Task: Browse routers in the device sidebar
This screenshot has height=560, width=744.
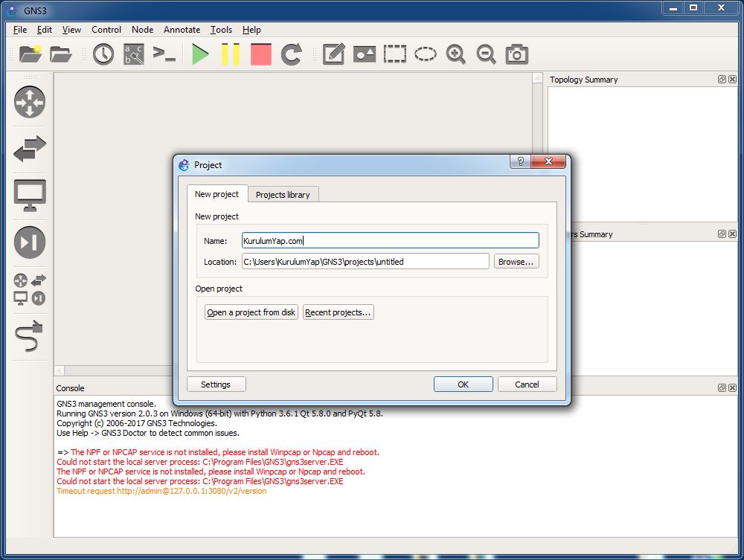Action: [30, 102]
